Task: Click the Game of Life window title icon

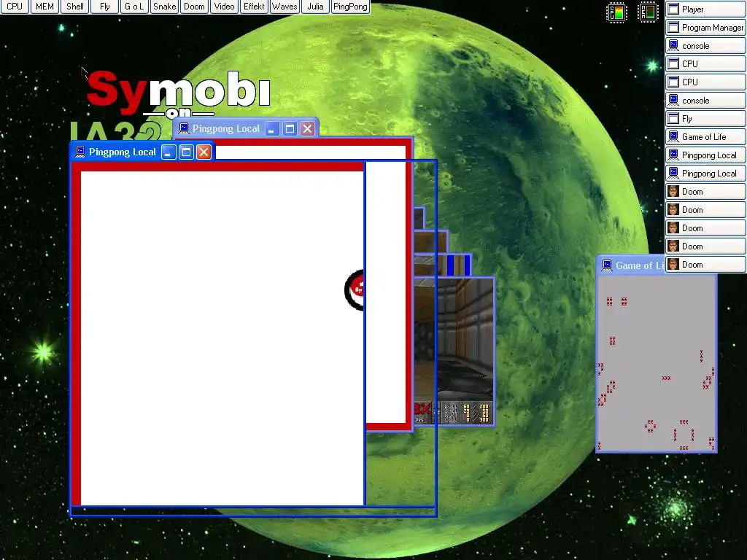Action: [x=606, y=265]
